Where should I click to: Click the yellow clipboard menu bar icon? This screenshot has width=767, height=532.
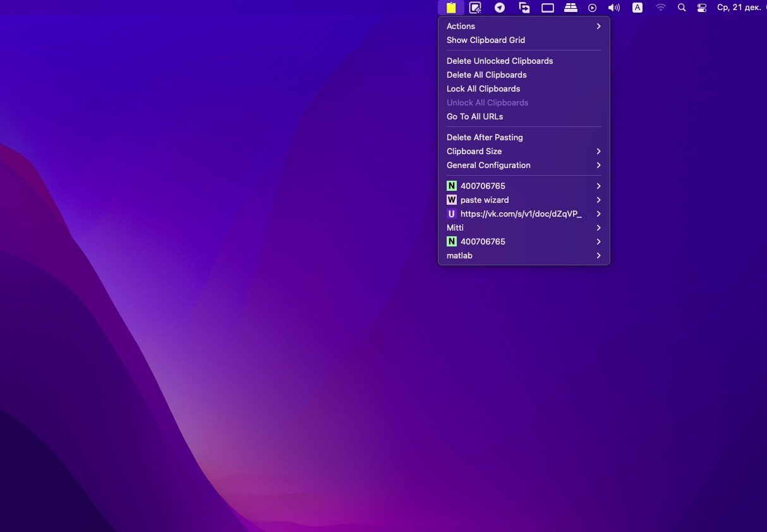[x=450, y=8]
